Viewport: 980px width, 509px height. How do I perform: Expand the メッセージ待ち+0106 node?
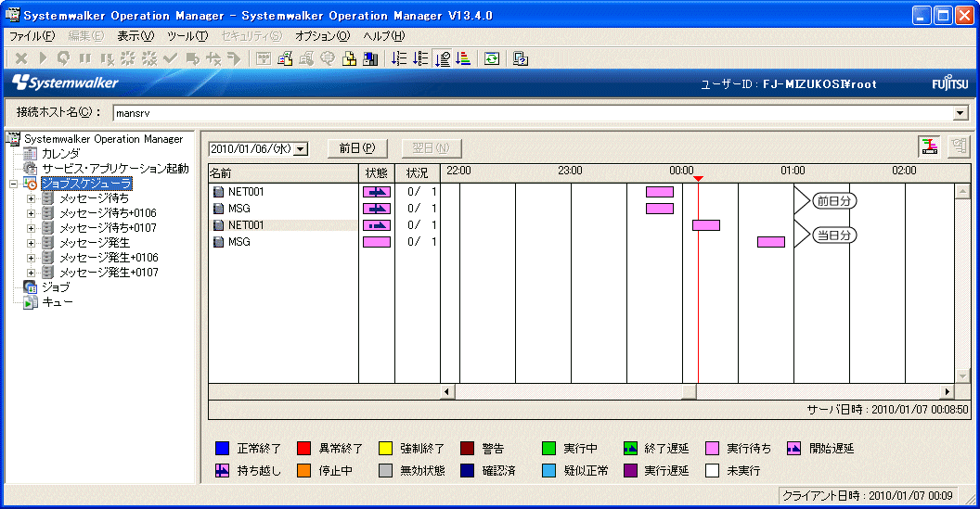pos(31,213)
